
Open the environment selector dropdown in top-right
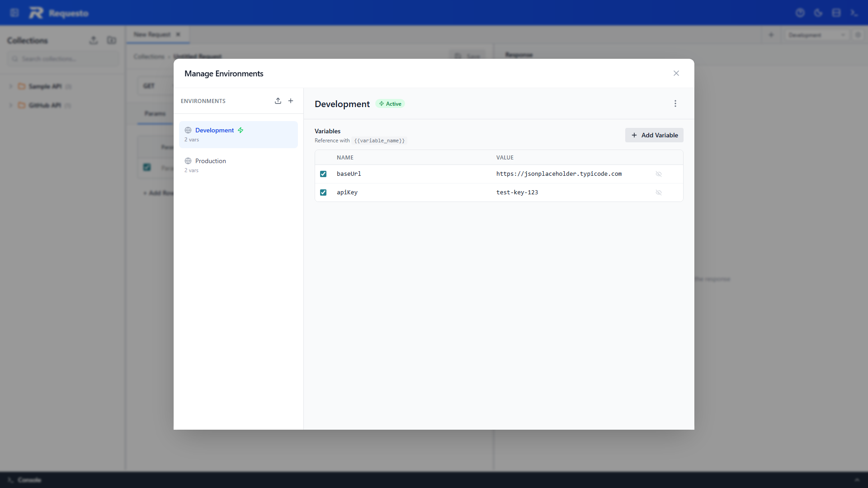coord(816,35)
